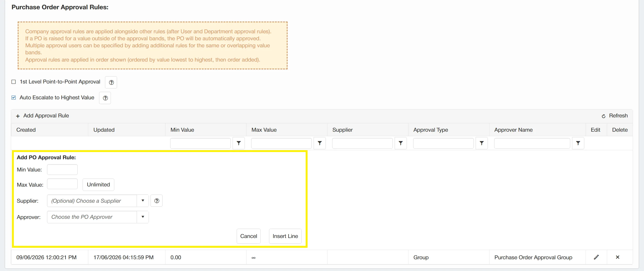
Task: Click Add Approval Rule
Action: pyautogui.click(x=42, y=116)
